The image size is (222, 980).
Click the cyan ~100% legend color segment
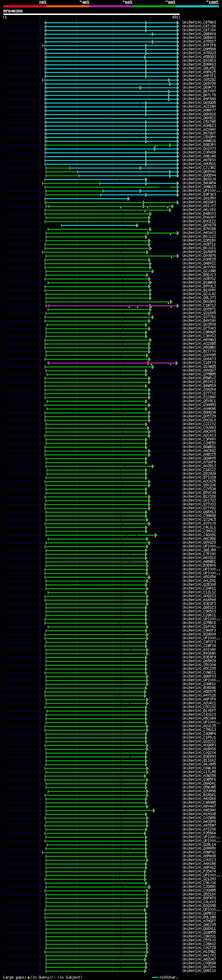click(197, 6)
